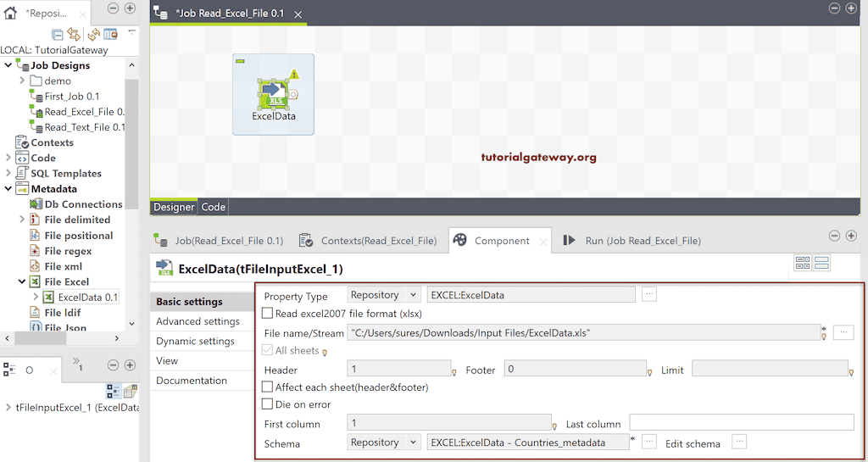Click browse button for File name/Stream
This screenshot has height=462, width=868.
pyautogui.click(x=843, y=332)
